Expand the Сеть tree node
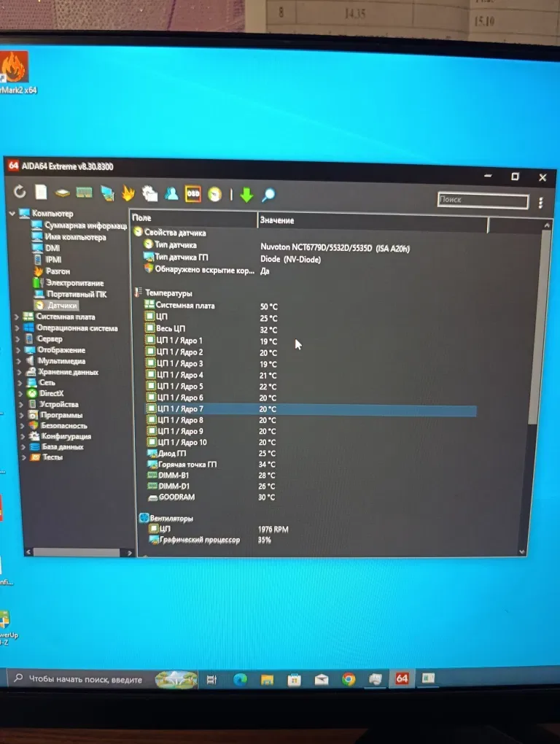The width and height of the screenshot is (560, 744). point(20,382)
